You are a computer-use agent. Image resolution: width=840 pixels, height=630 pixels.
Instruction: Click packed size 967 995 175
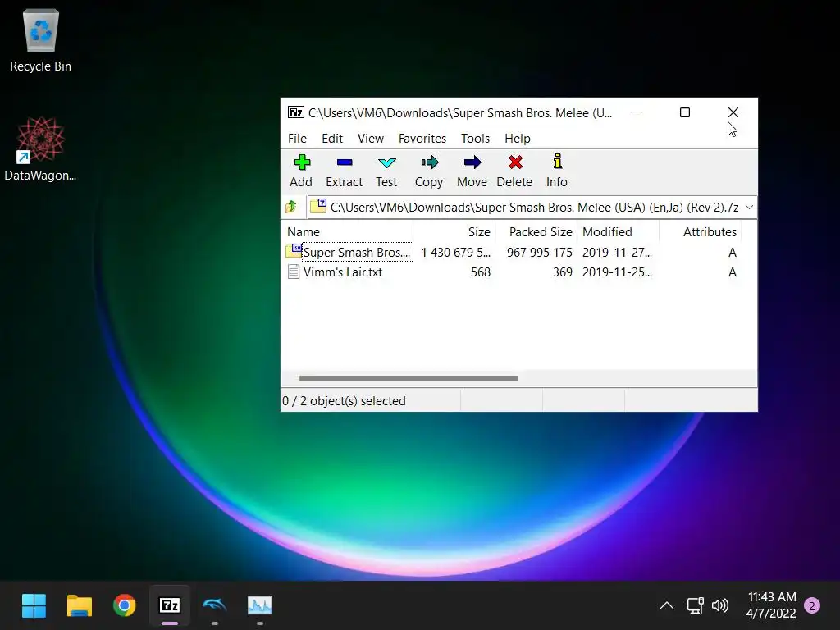click(540, 253)
